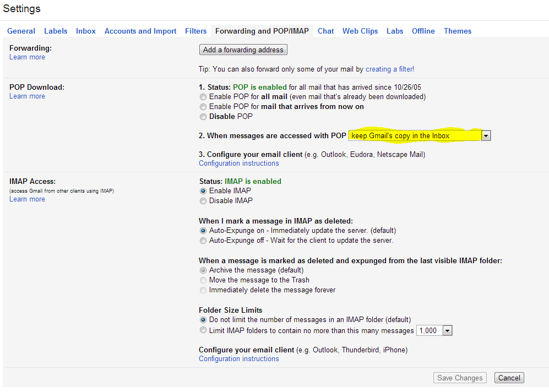The width and height of the screenshot is (549, 392).
Task: Open Learn more under Forwarding
Action: tap(27, 57)
